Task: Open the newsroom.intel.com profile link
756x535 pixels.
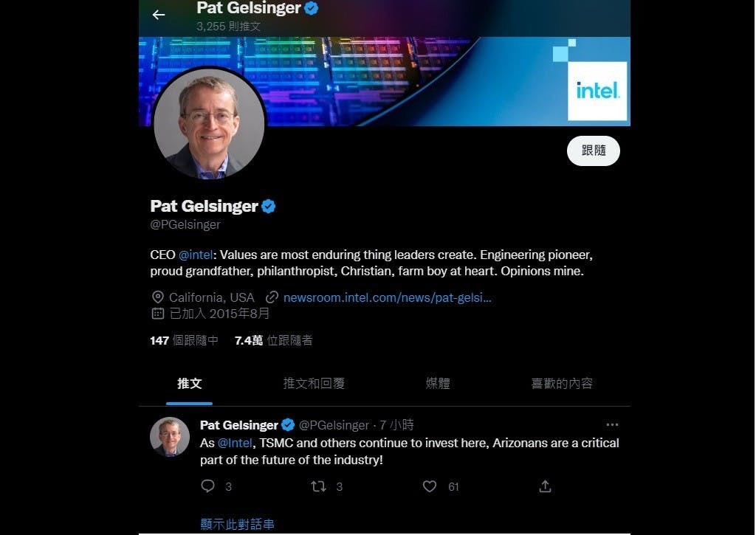Action: (x=387, y=297)
